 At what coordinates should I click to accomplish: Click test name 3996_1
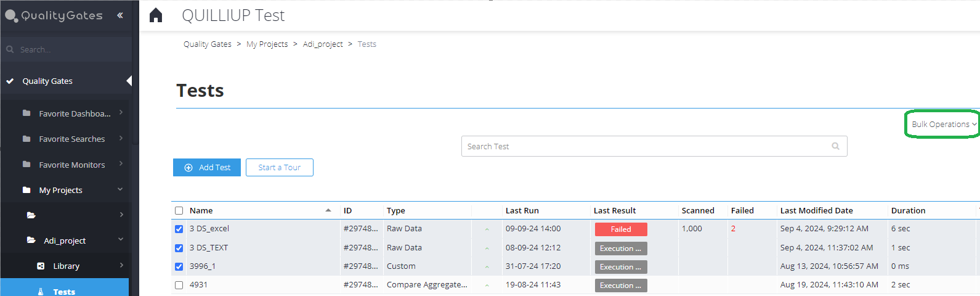(x=203, y=266)
